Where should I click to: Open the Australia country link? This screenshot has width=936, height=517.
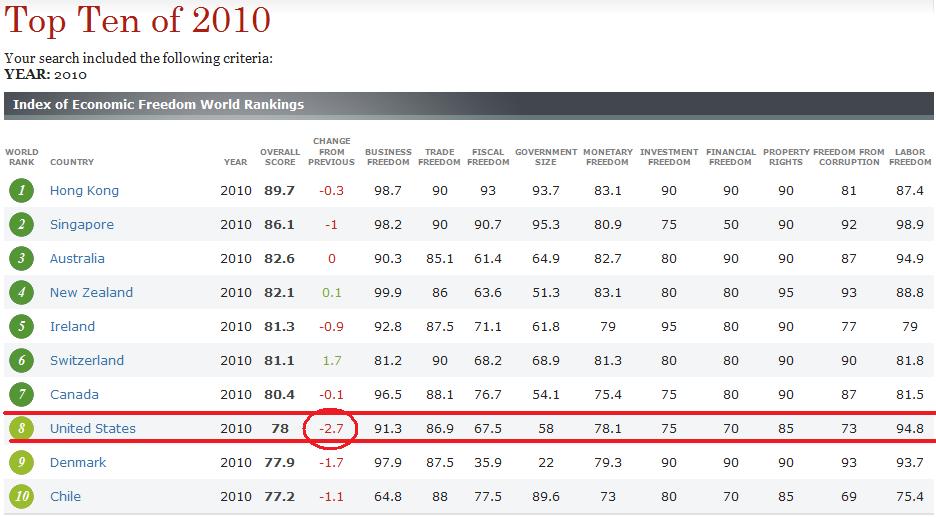[x=77, y=258]
